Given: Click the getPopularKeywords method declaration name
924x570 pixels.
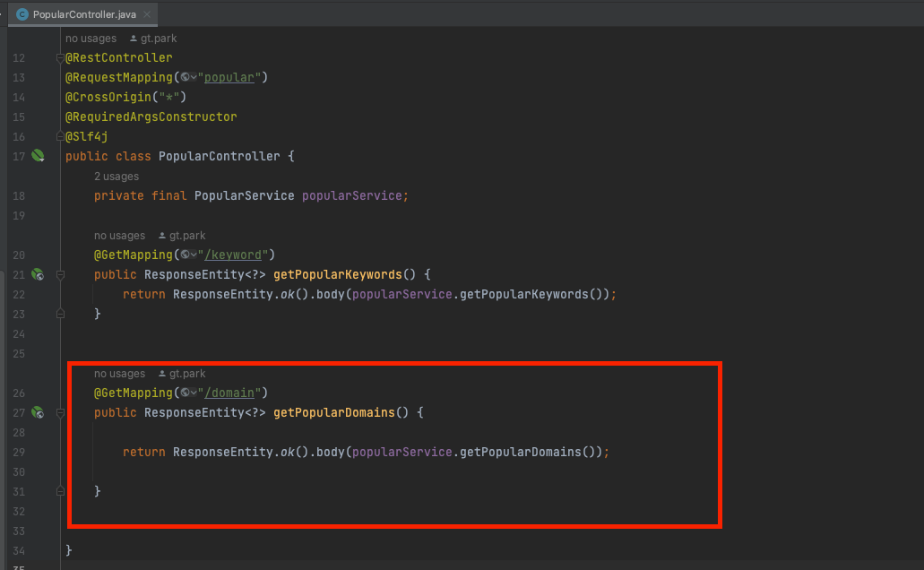Looking at the screenshot, I should [338, 274].
